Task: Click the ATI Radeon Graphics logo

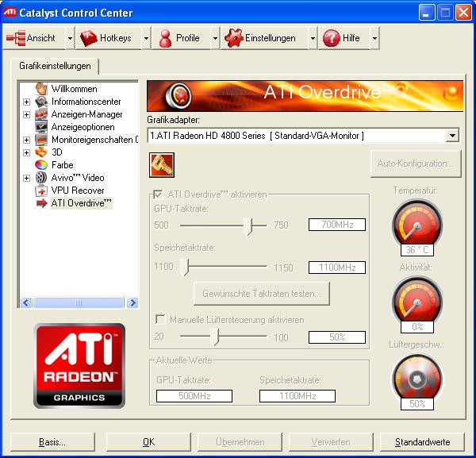Action: [x=79, y=366]
